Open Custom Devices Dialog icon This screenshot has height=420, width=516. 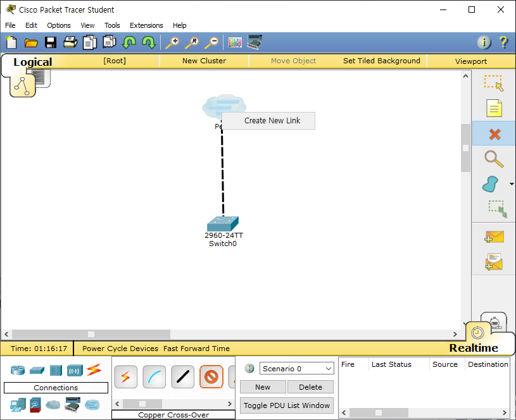[255, 42]
